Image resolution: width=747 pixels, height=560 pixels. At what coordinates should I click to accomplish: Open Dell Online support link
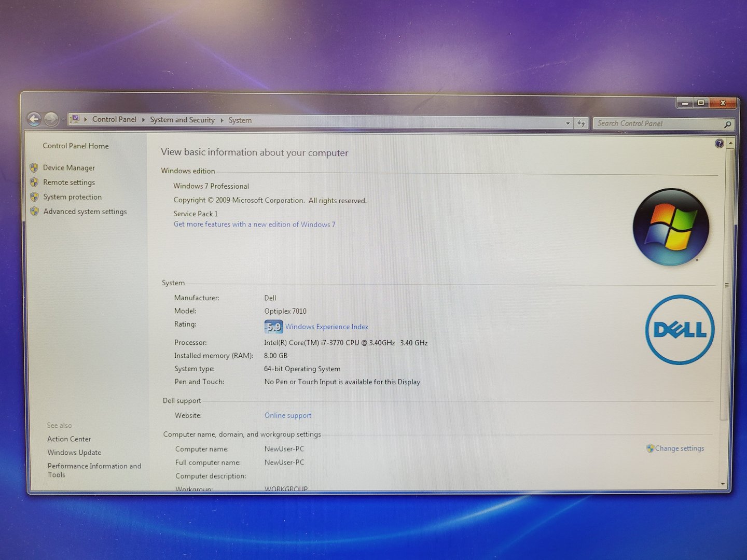tap(288, 415)
